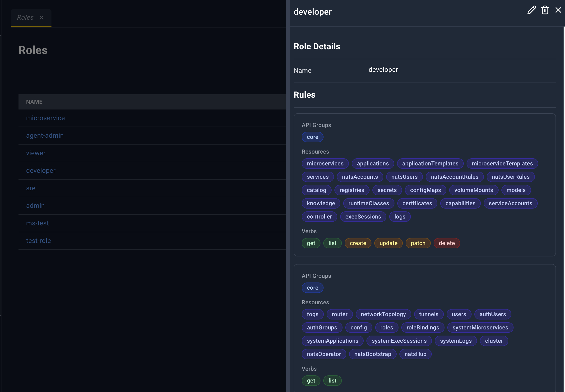
Task: Click the natsAccountRules chip
Action: [x=454, y=177]
